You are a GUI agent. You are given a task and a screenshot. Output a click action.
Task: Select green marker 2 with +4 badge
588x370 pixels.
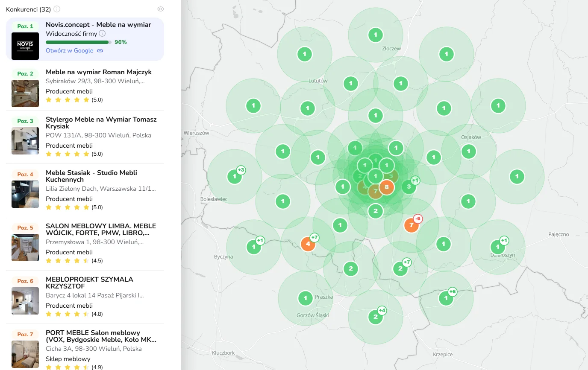376,317
